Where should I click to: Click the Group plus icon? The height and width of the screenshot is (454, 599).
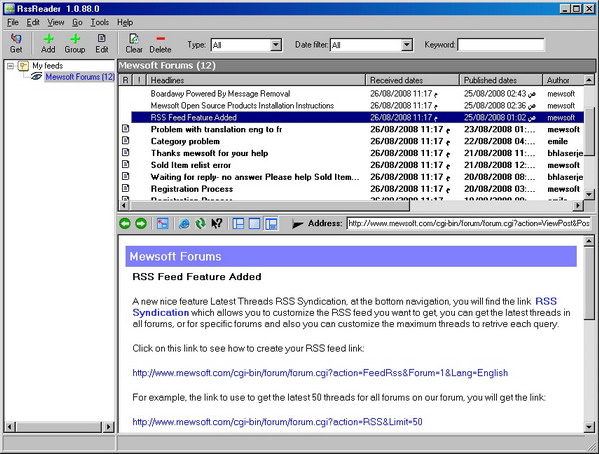[x=75, y=39]
